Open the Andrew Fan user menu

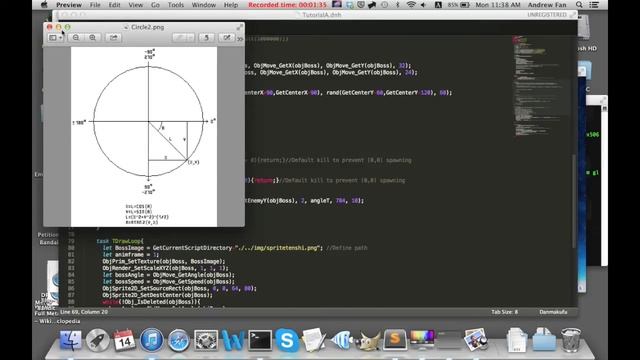click(547, 5)
